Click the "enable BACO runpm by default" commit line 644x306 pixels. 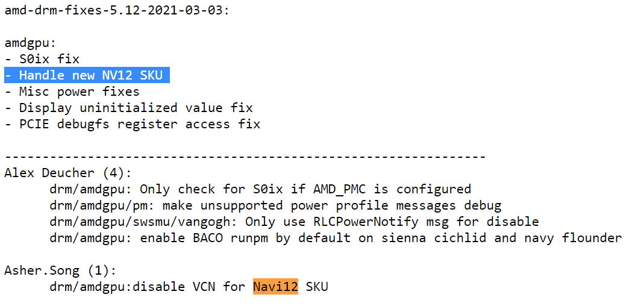336,238
